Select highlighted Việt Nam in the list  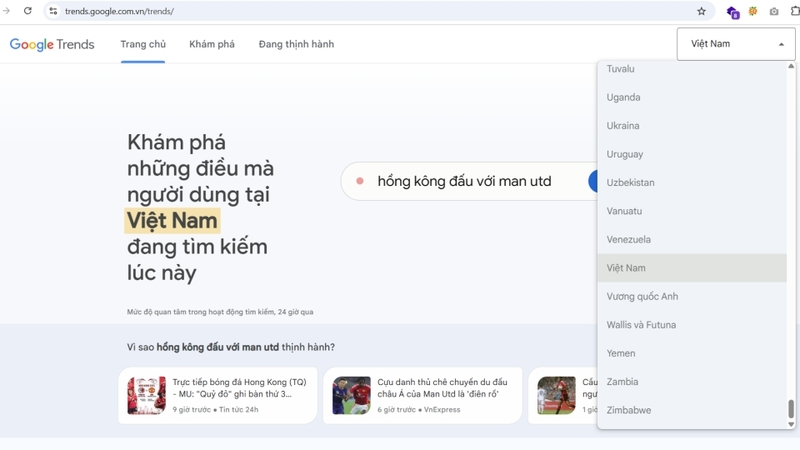pyautogui.click(x=692, y=268)
